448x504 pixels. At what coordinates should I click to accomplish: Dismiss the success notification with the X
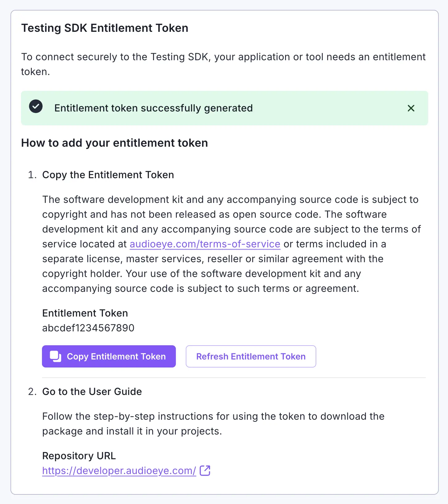(x=411, y=108)
